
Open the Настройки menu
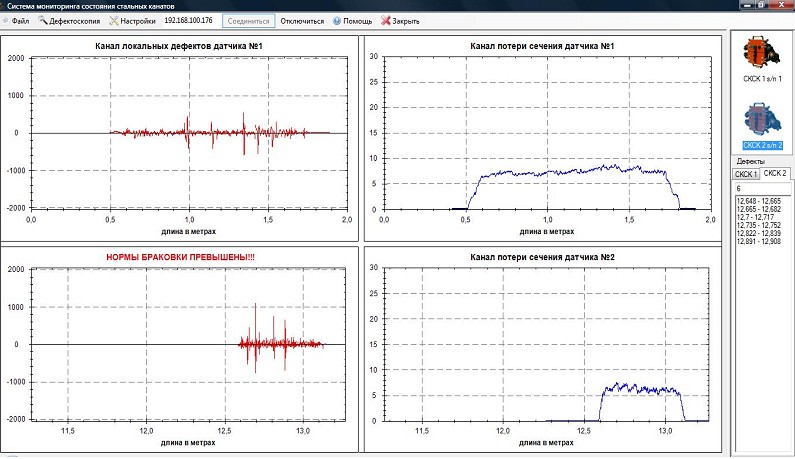click(138, 21)
